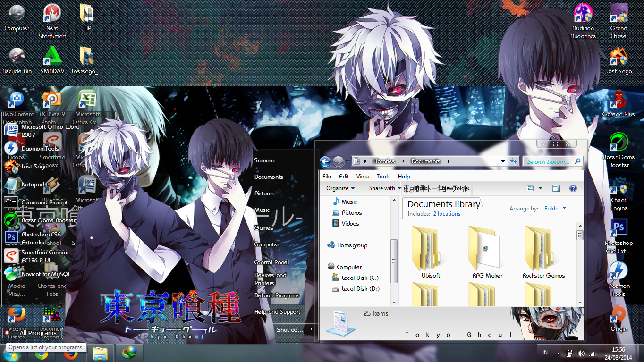Open Smartfren Connex EC176-2 UI in Start menu
This screenshot has width=644, height=362.
[36, 256]
